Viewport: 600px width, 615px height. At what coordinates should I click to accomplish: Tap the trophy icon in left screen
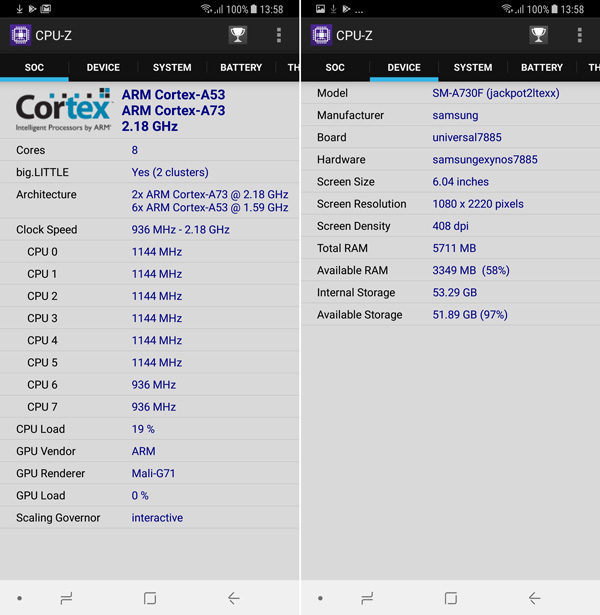pyautogui.click(x=237, y=35)
